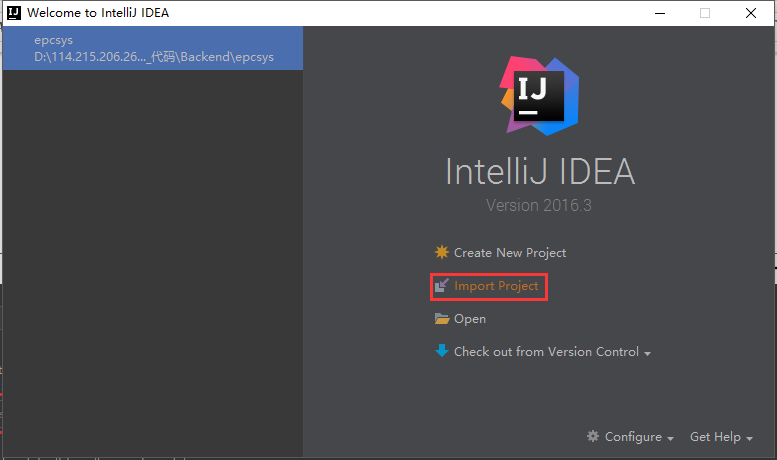Image resolution: width=777 pixels, height=460 pixels.
Task: Click the Create New Project starburst icon
Action: click(x=442, y=253)
